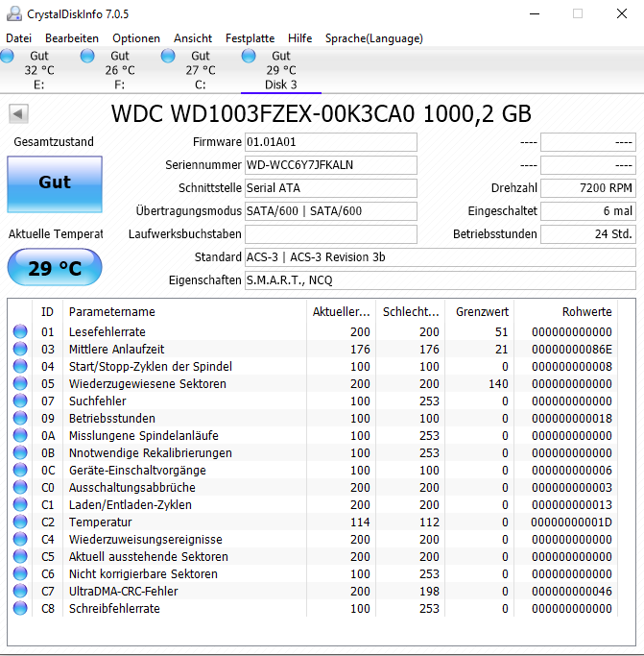Click the Übertragungsmodus field SATA/600
The width and height of the screenshot is (644, 656).
(x=331, y=211)
